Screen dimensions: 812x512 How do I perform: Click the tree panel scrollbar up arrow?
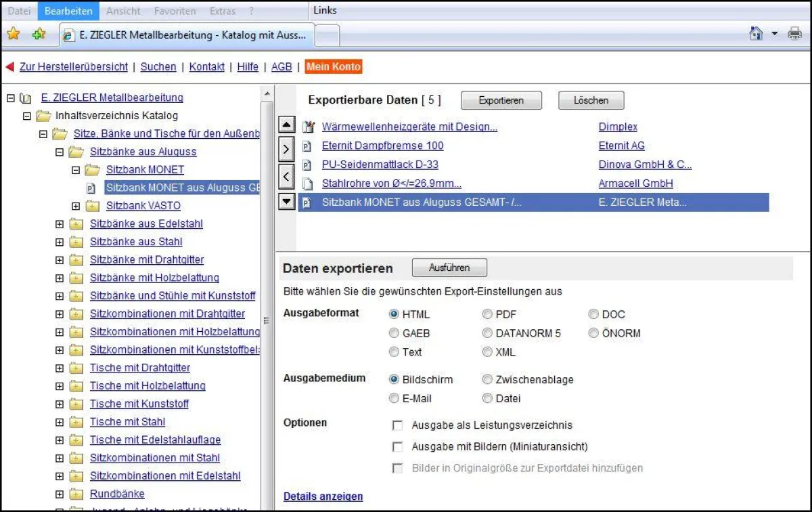[267, 94]
